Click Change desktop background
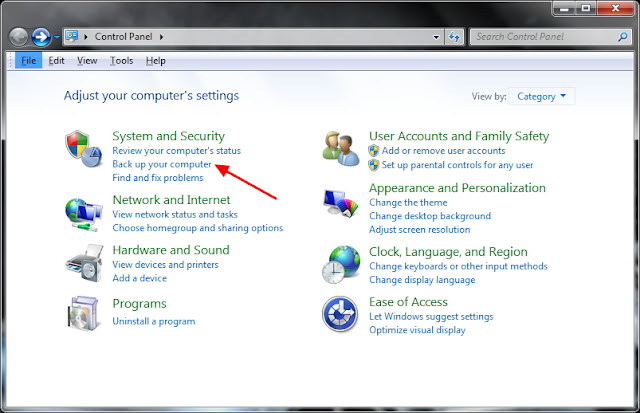 (x=430, y=216)
